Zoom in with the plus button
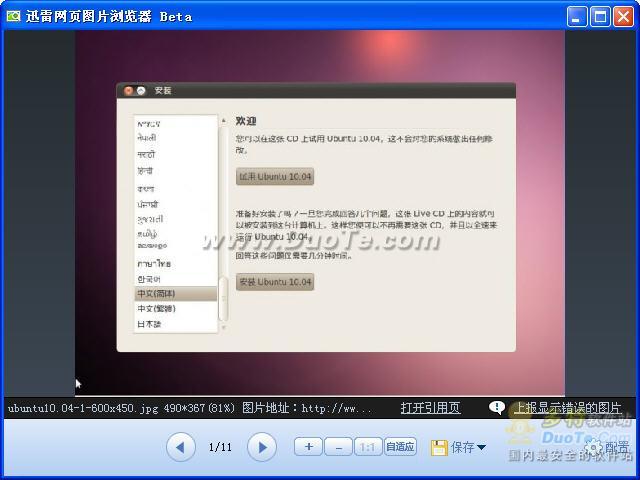The width and height of the screenshot is (640, 480). click(309, 447)
